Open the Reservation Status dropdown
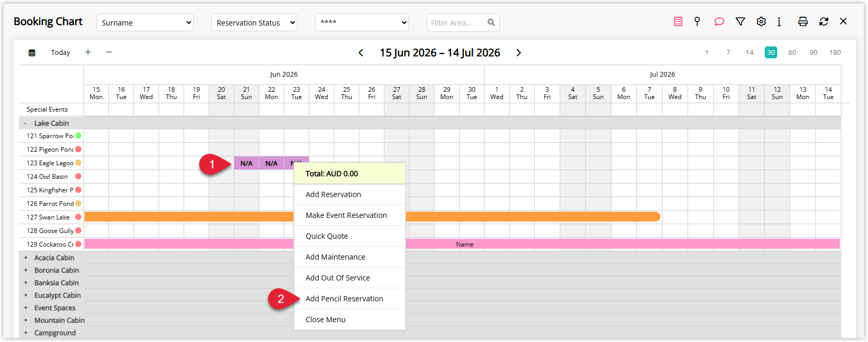Viewport: 868px width, 342px height. pyautogui.click(x=254, y=22)
